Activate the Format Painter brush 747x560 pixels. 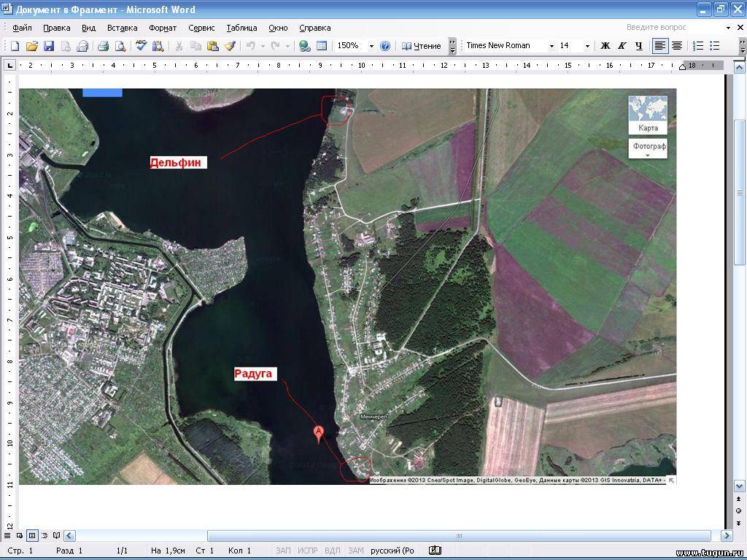click(x=230, y=46)
